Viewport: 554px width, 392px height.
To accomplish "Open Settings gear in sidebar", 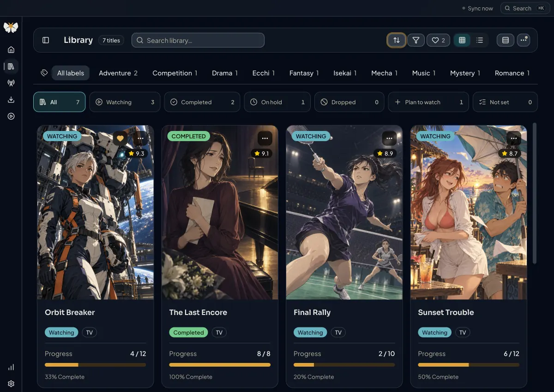I will click(11, 384).
